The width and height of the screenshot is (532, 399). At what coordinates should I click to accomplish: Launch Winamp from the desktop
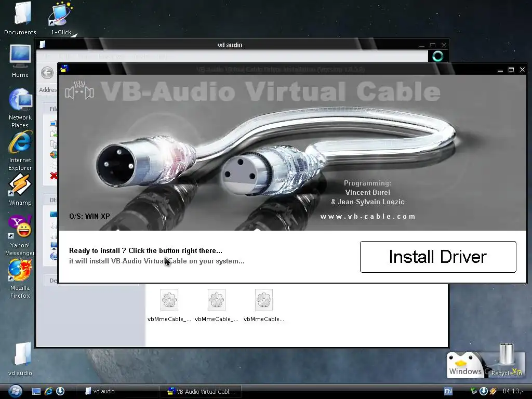tap(20, 189)
